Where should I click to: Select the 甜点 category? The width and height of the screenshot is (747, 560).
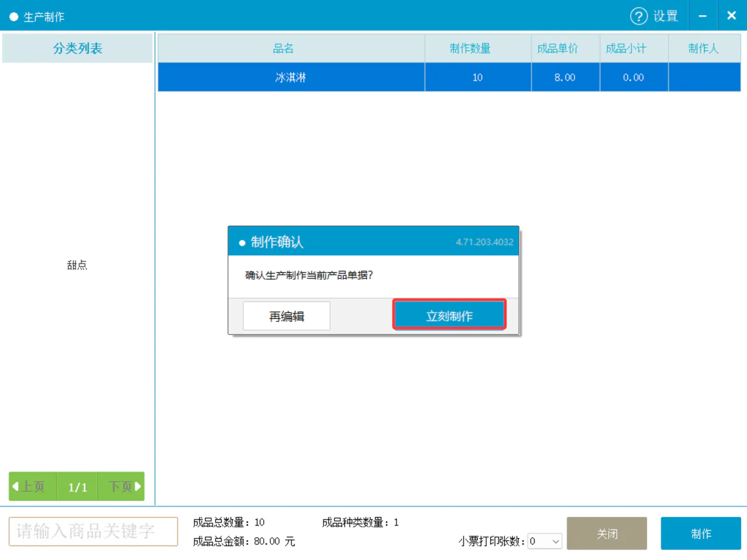coord(77,265)
